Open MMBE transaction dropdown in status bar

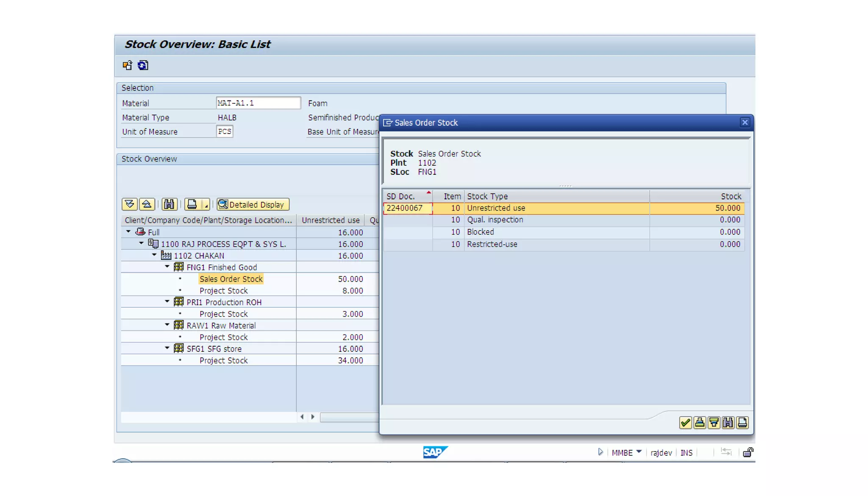tap(639, 452)
